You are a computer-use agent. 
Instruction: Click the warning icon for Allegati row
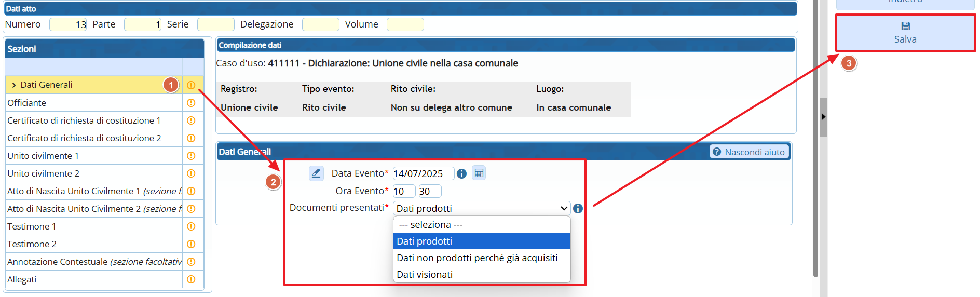[x=191, y=279]
